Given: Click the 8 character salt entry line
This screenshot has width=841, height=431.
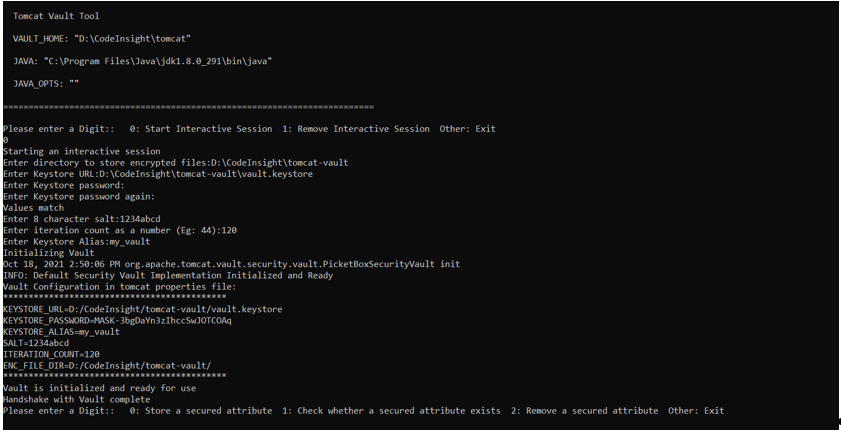Looking at the screenshot, I should pyautogui.click(x=81, y=219).
